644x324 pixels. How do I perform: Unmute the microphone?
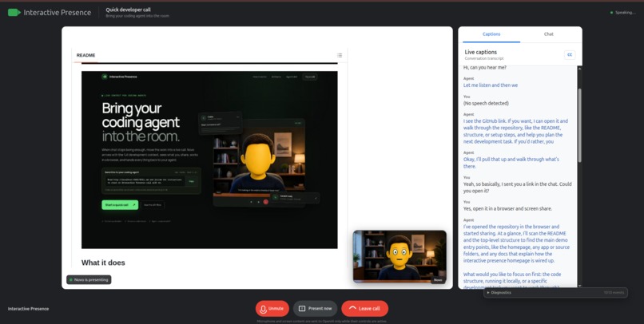tap(272, 308)
